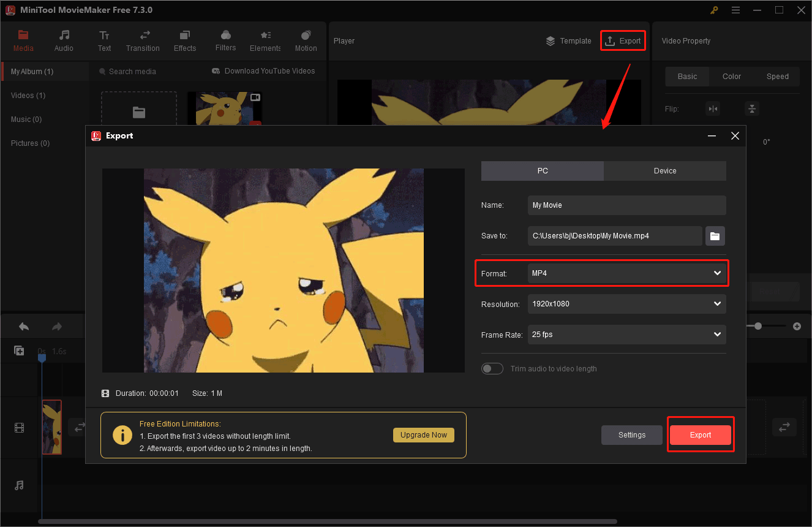Click the redo arrow in timeline toolbar
The width and height of the screenshot is (812, 527).
[x=57, y=327]
